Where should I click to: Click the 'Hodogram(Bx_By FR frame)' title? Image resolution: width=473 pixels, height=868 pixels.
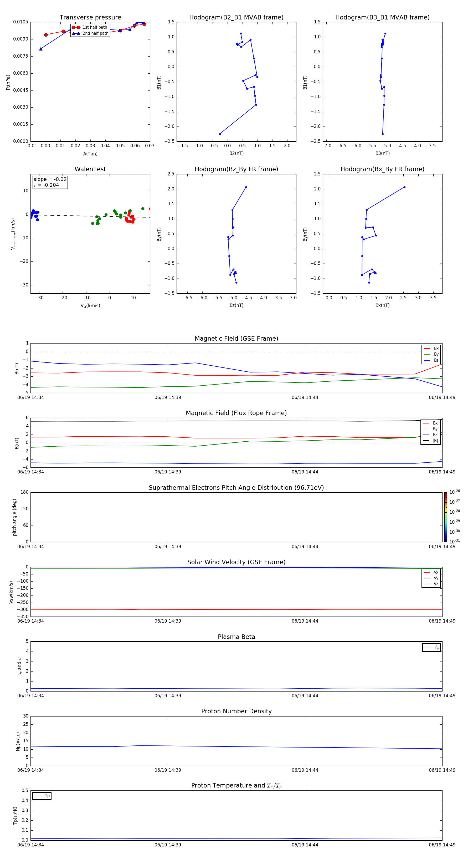point(382,169)
